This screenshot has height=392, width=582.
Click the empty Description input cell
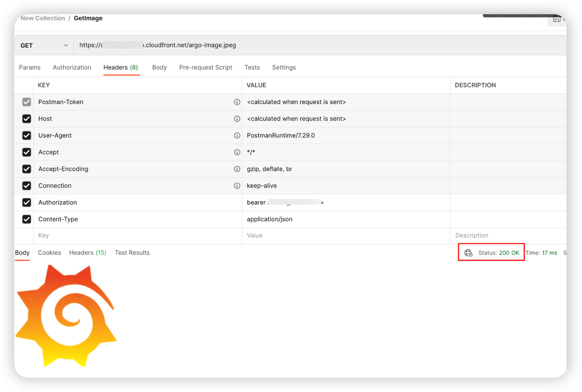pos(509,236)
